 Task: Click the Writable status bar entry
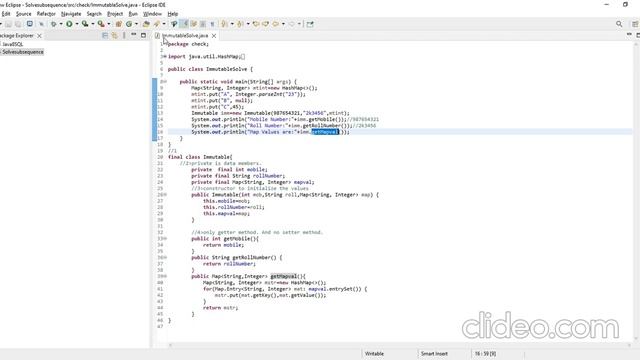coord(374,353)
